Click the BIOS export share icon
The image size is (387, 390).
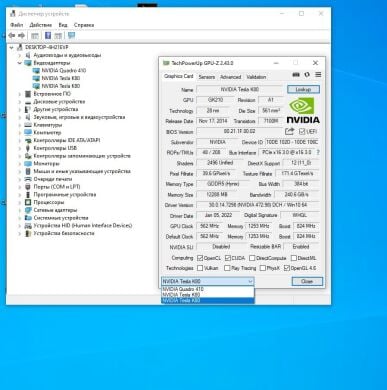[290, 131]
